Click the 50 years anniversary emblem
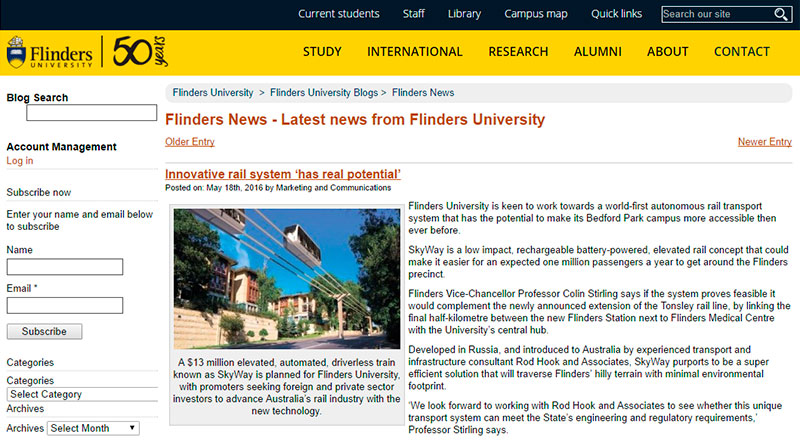 [138, 54]
